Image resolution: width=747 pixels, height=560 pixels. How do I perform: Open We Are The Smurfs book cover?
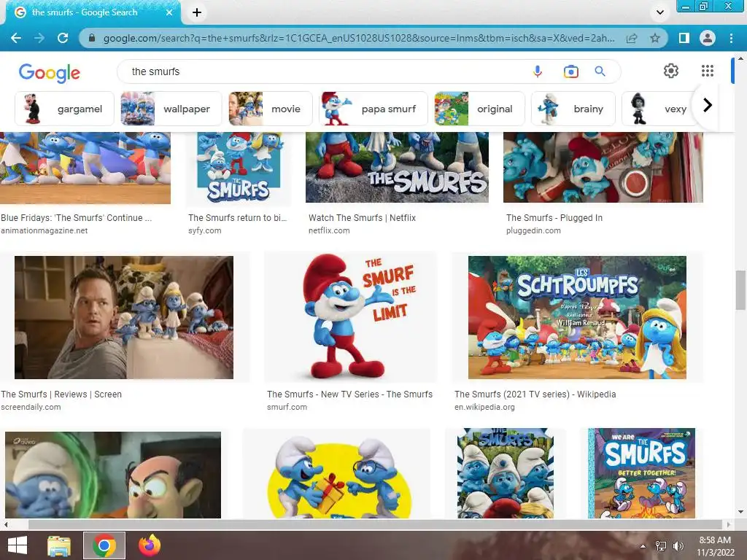641,473
